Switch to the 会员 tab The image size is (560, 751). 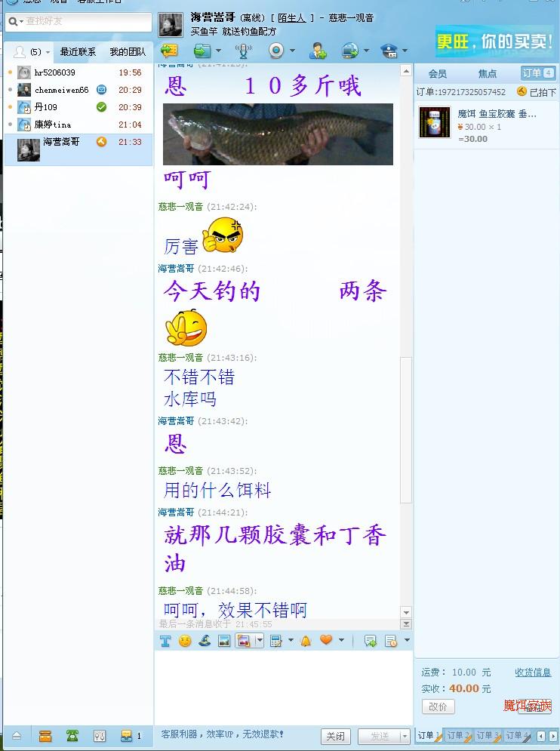coord(438,74)
